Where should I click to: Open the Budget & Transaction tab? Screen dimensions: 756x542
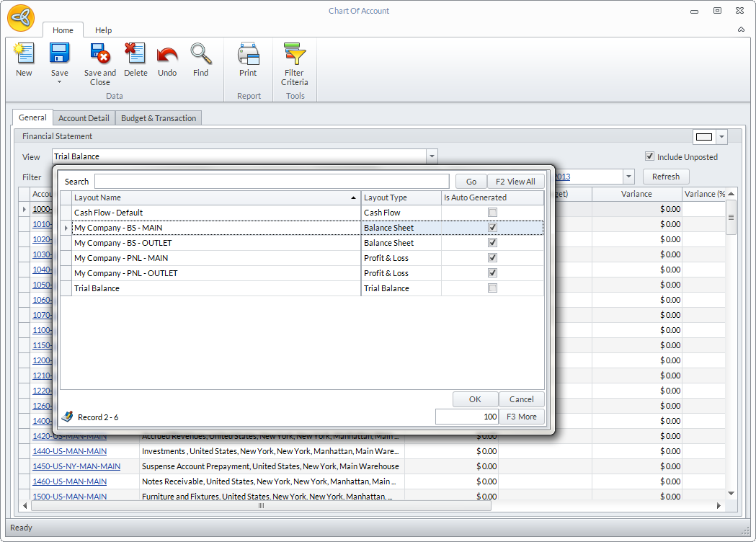[x=159, y=118]
